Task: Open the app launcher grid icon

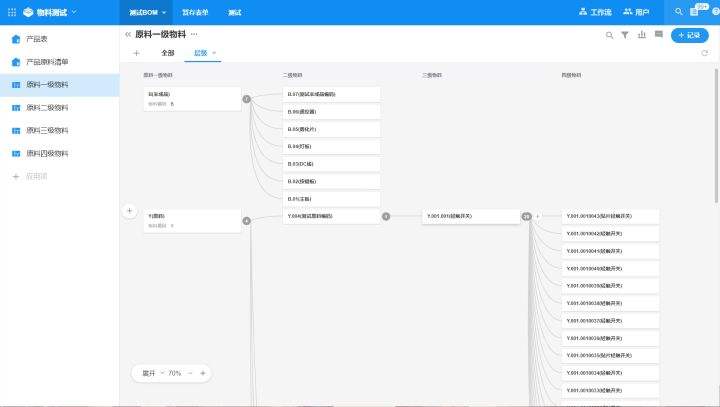Action: [12, 12]
